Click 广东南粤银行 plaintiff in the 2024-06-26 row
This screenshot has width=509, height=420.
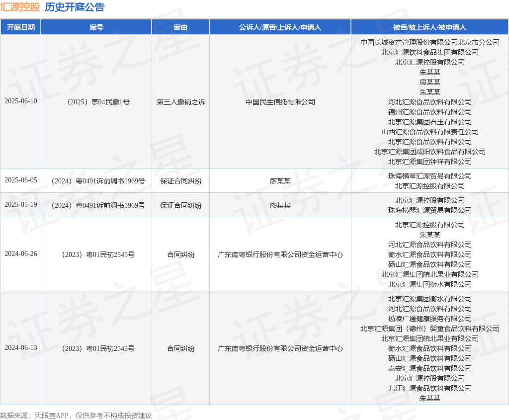coord(280,254)
